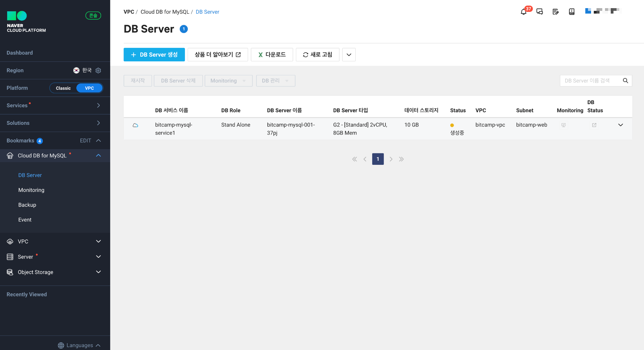Expand the Server sidebar menu
Image resolution: width=644 pixels, height=350 pixels.
pyautogui.click(x=98, y=257)
